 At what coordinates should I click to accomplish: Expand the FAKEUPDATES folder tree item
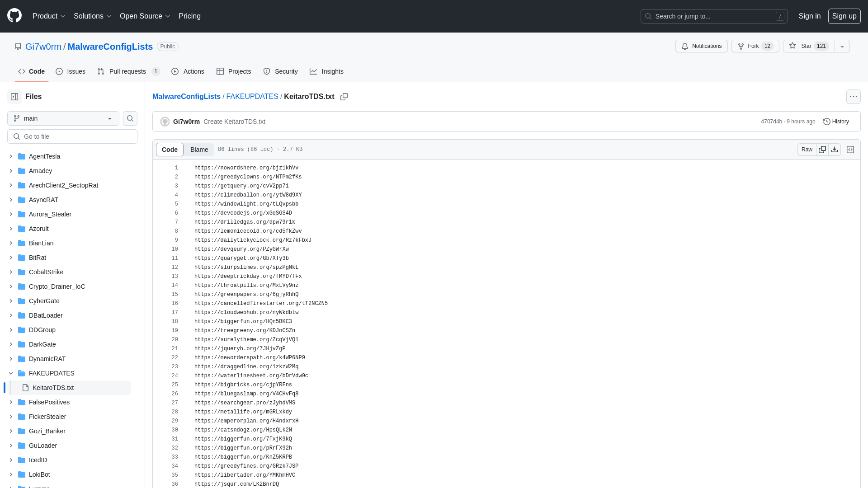point(11,373)
